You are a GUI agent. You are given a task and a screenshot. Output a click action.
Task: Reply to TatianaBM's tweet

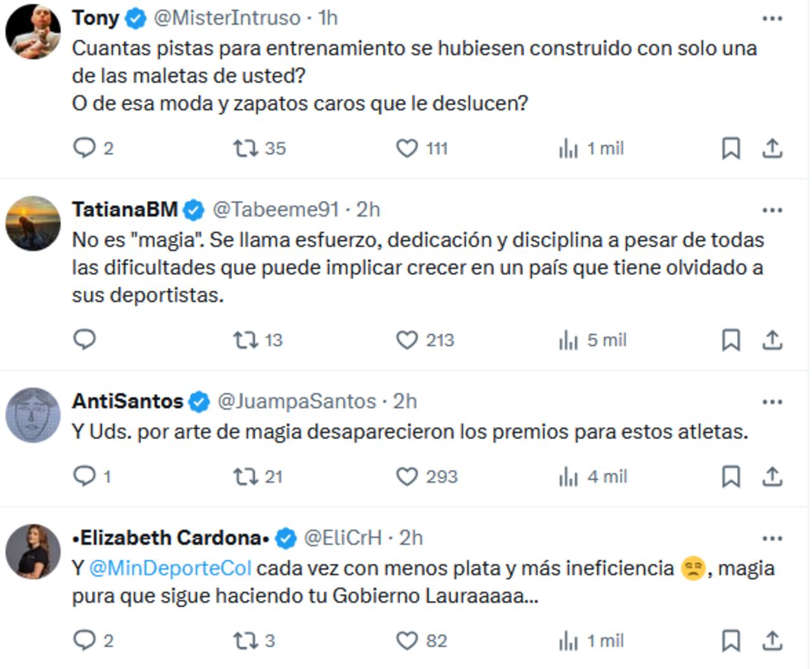pyautogui.click(x=84, y=340)
